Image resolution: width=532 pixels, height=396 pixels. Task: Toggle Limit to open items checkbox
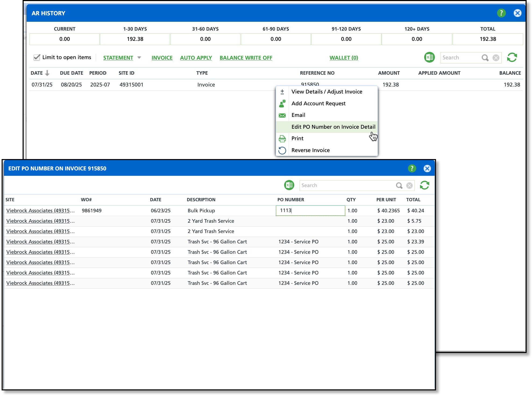point(37,57)
